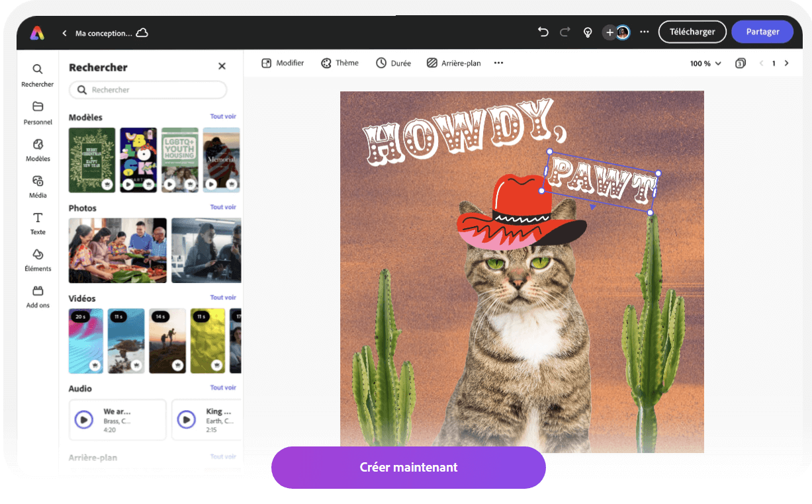Open the Modèles sidebar panel
The image size is (812, 504).
[38, 149]
